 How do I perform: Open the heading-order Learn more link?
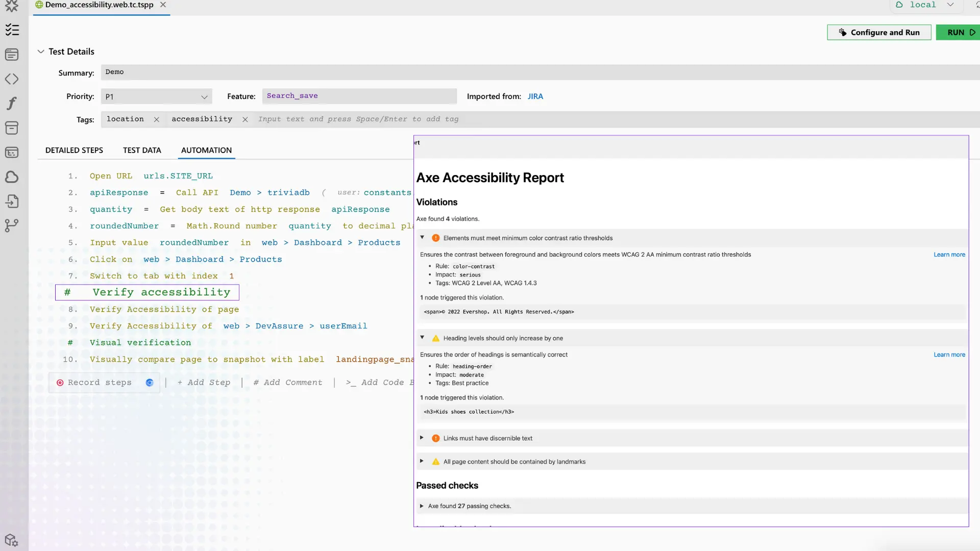click(x=949, y=355)
